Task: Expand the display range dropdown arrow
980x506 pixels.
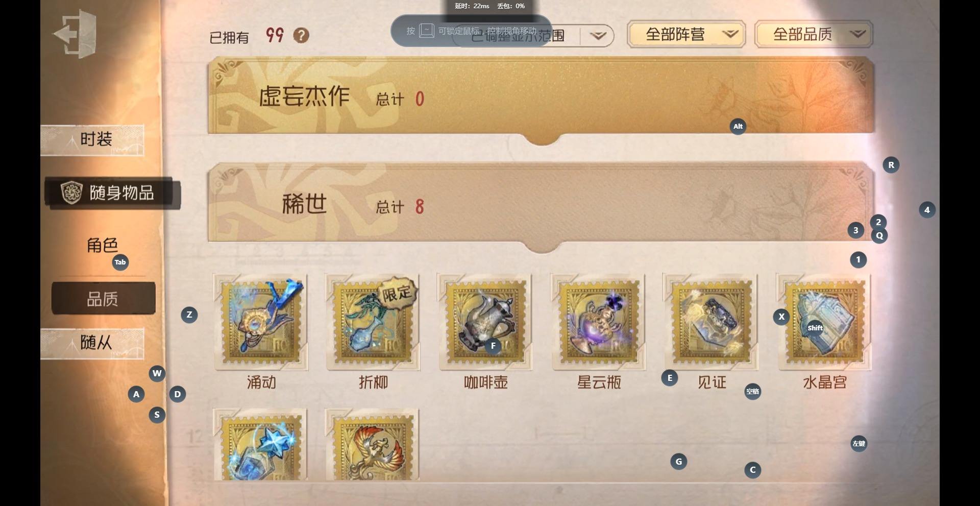Action: [598, 36]
